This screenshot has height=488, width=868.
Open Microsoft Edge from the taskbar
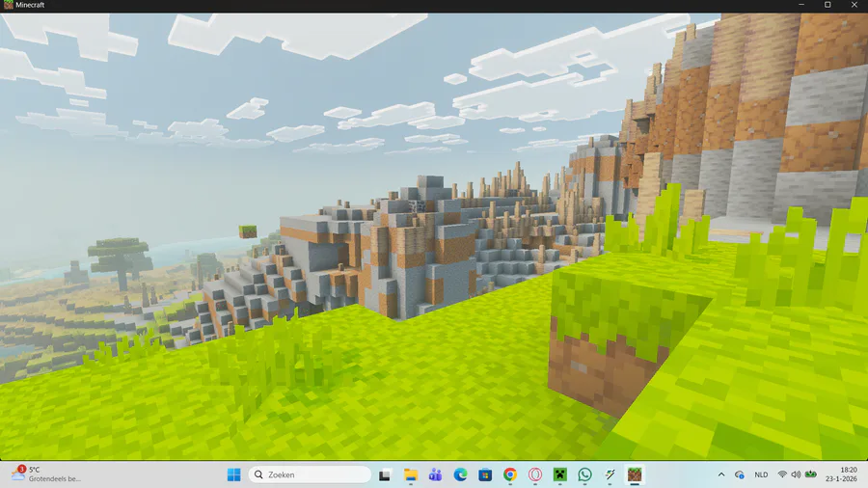click(x=460, y=474)
